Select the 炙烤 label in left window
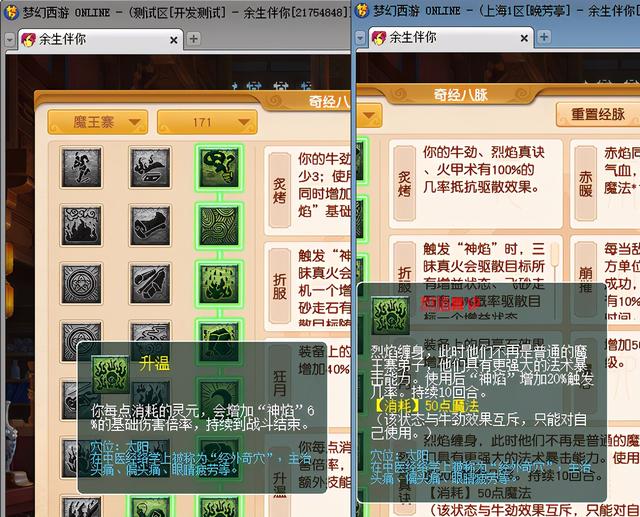This screenshot has width=640, height=517. [x=280, y=190]
